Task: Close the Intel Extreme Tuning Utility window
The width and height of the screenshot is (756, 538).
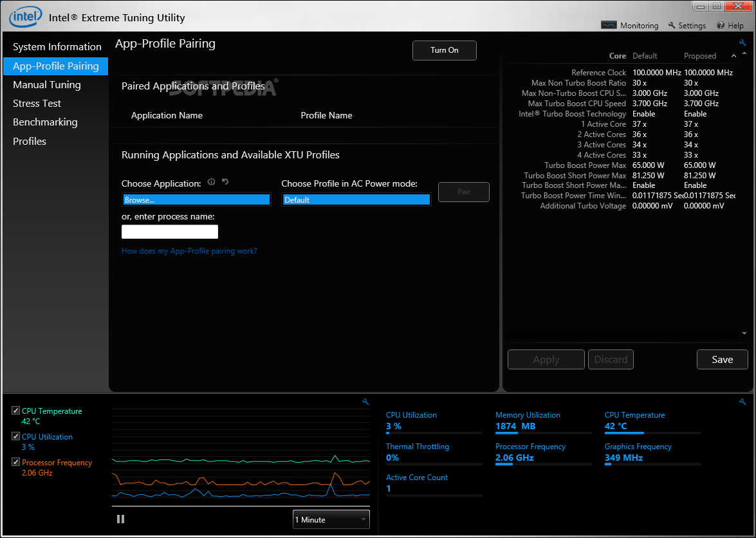Action: [x=738, y=6]
